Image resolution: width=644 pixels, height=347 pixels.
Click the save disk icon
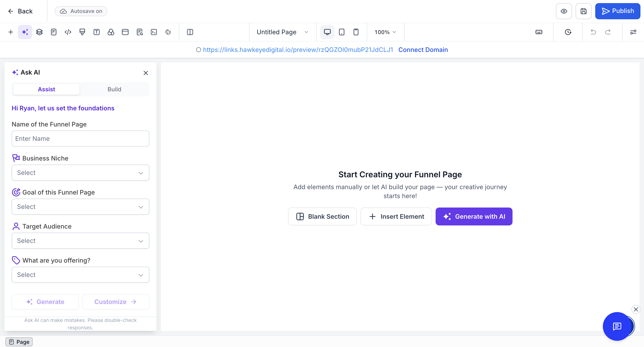[583, 11]
